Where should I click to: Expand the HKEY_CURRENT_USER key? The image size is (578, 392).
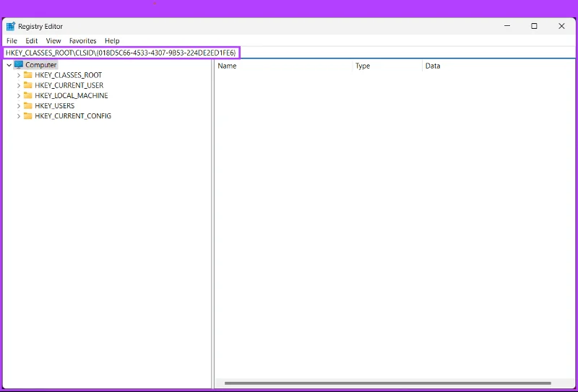19,85
